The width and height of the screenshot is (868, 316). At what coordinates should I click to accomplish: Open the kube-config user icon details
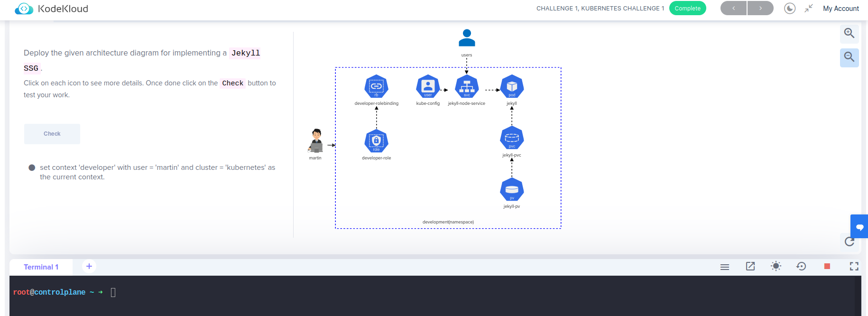428,87
